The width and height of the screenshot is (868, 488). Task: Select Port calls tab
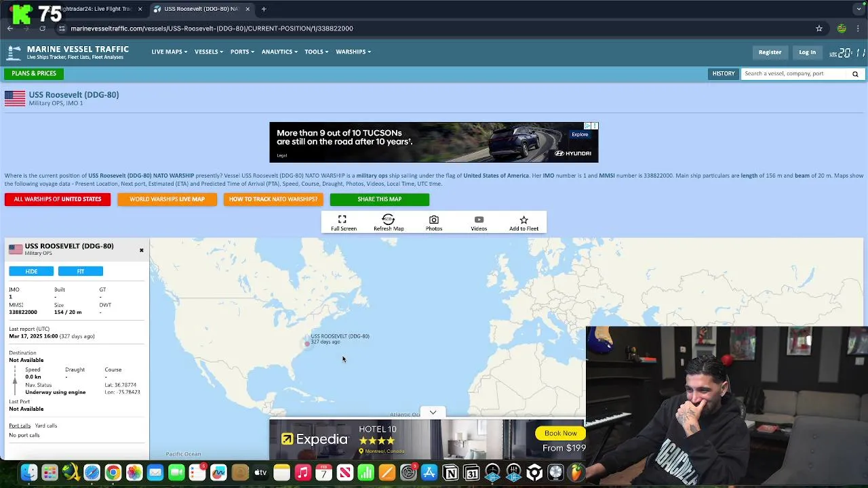[x=20, y=426]
